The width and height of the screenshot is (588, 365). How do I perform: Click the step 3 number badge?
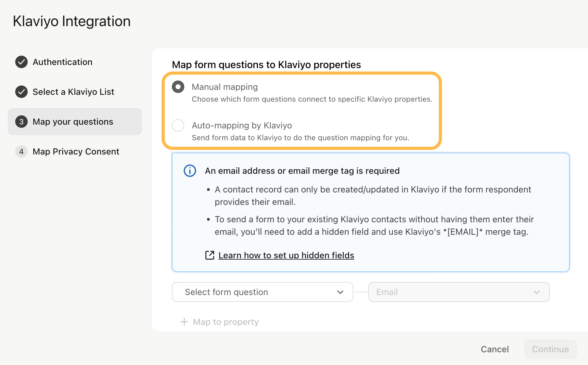pos(21,122)
